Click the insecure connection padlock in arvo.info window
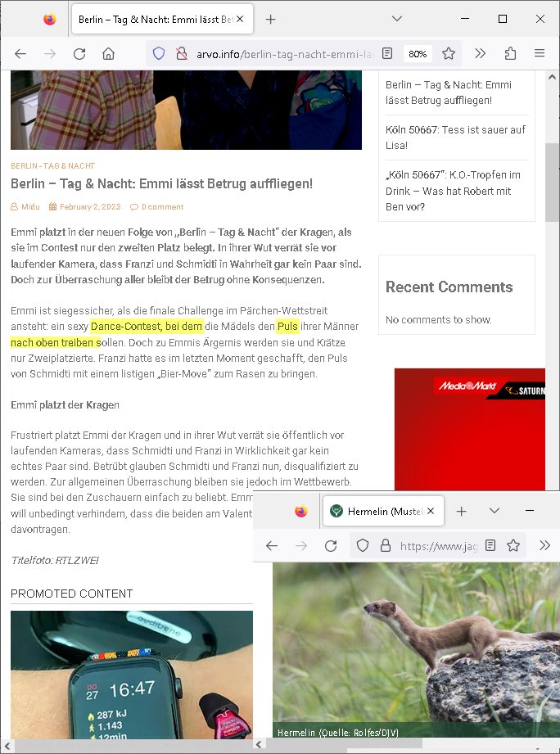Viewport: 560px width, 754px height. [181, 53]
